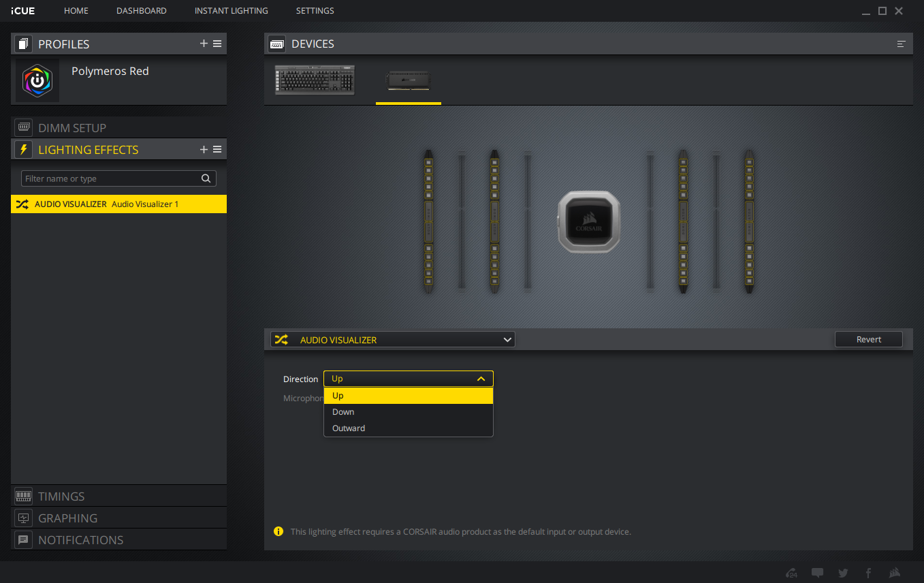
Task: Open the Profiles options menu icon
Action: click(217, 44)
